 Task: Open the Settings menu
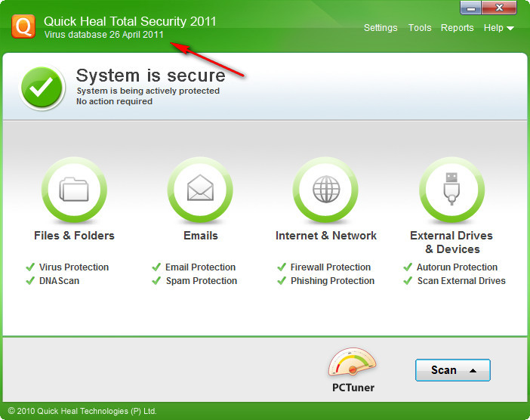(x=381, y=28)
